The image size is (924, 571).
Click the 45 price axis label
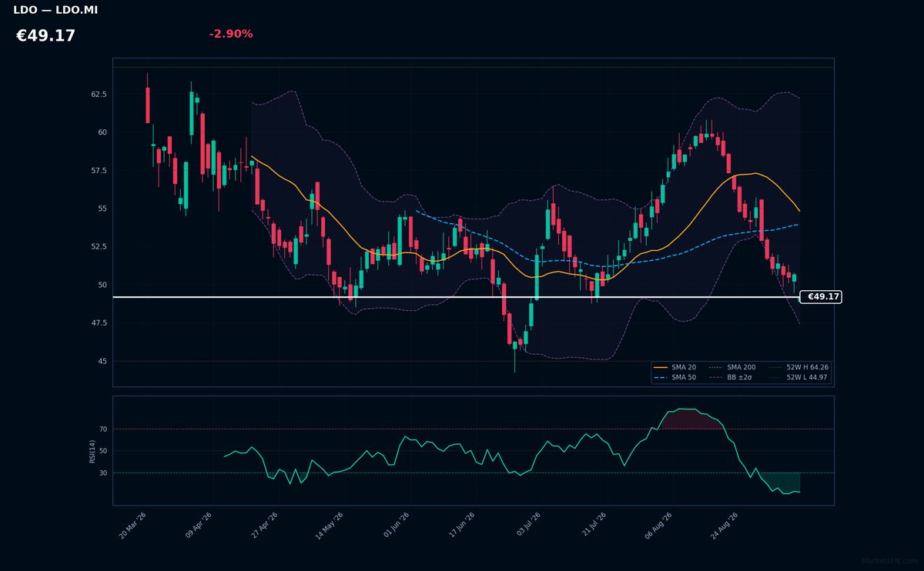click(102, 361)
